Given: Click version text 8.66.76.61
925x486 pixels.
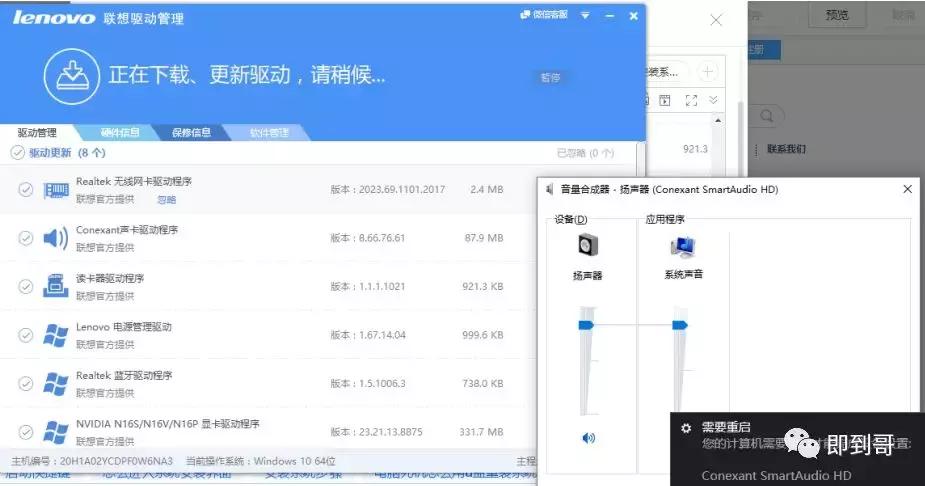Looking at the screenshot, I should click(382, 238).
